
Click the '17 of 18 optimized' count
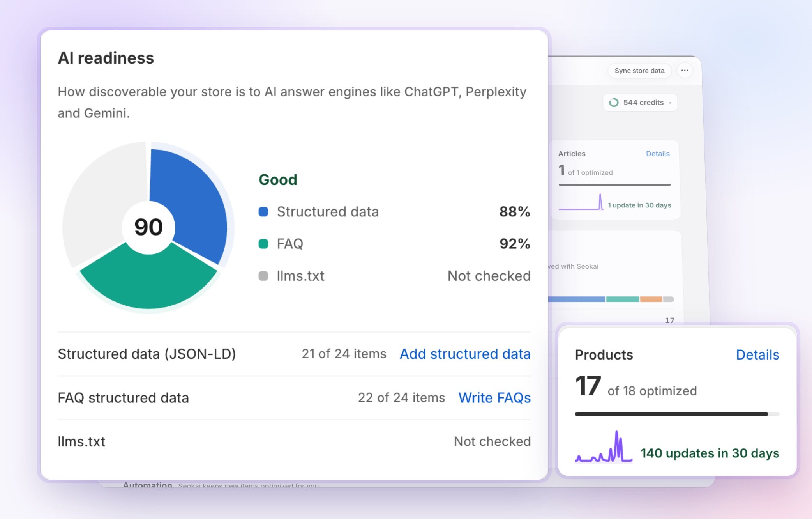[635, 386]
